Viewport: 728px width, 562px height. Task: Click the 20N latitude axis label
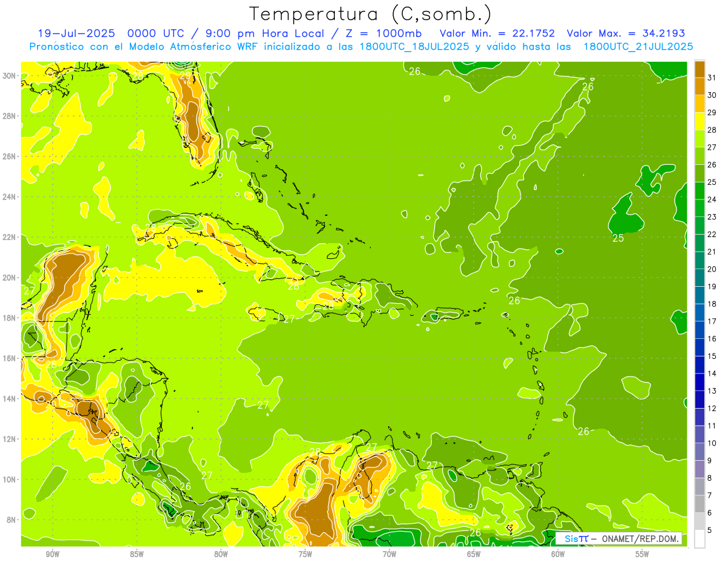tap(9, 278)
